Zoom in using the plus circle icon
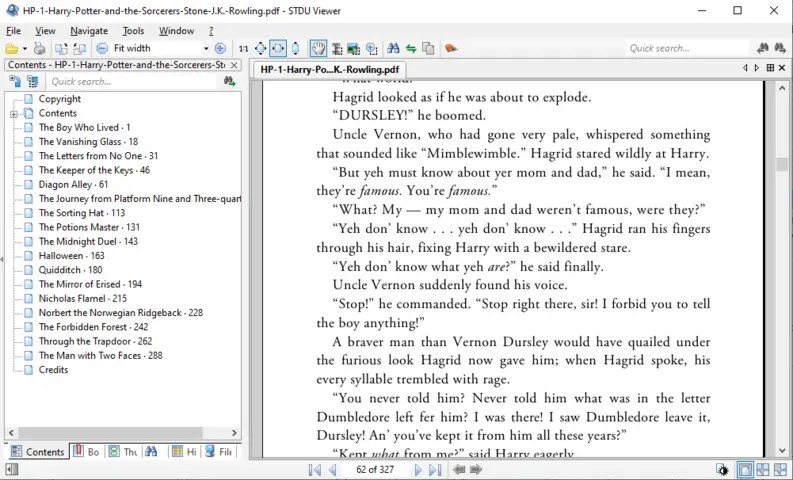Screen dimensions: 793x480 (220, 49)
